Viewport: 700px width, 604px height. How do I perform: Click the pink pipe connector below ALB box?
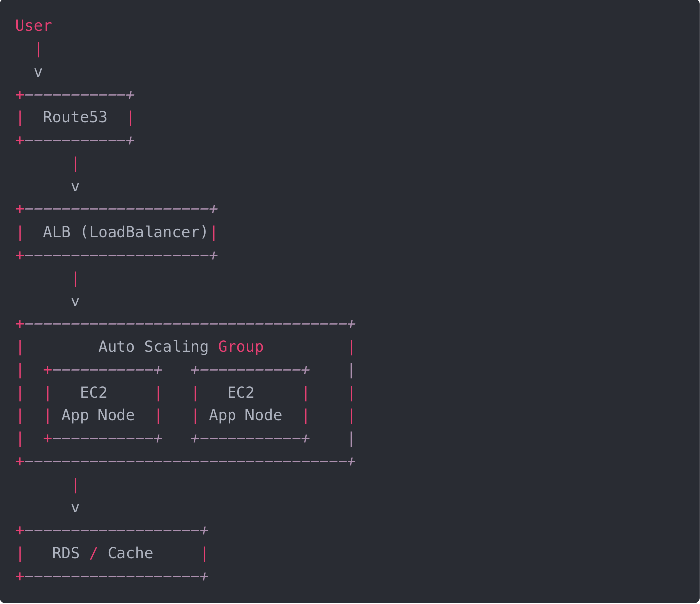point(75,279)
